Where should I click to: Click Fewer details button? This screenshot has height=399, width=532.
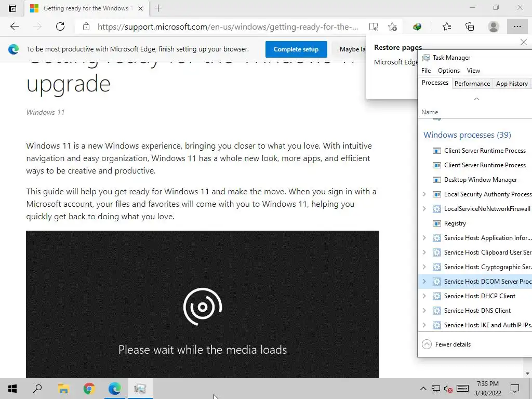click(x=446, y=344)
